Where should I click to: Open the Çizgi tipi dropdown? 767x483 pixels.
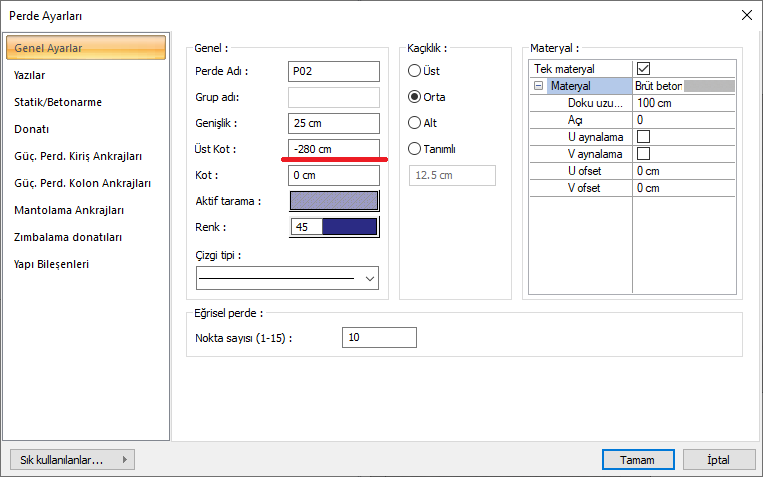(287, 278)
